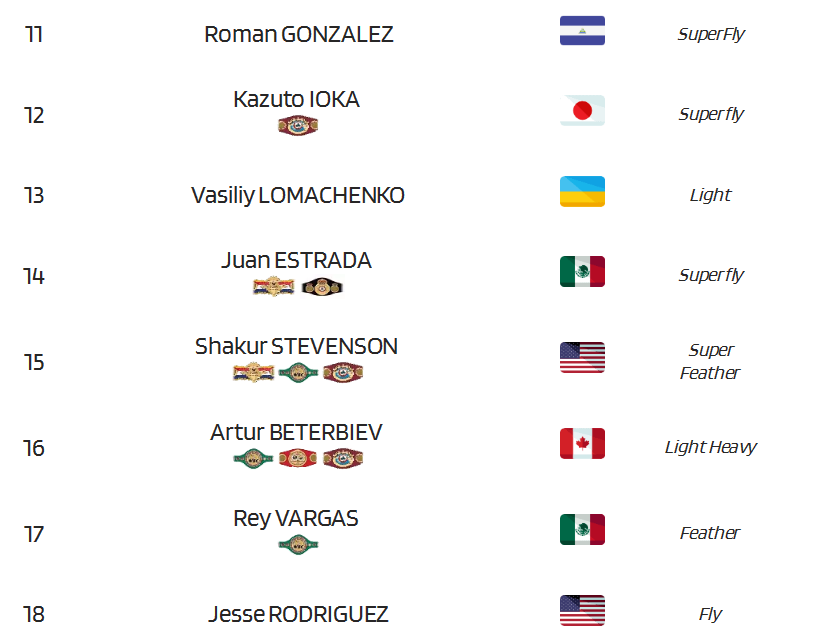Click the USA flag in Stevenson's row

[x=582, y=357]
